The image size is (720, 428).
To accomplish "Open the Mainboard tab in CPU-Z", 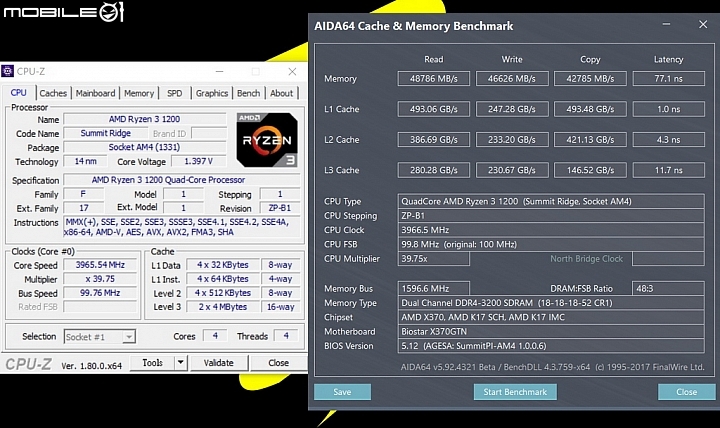I will tap(96, 93).
